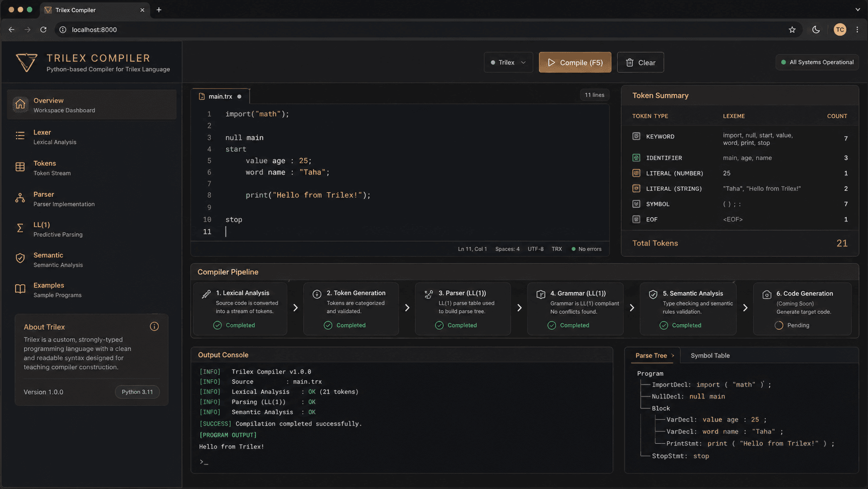Click the chevron after Parser (LL(1)) stage
Viewport: 868px width, 489px height.
519,308
